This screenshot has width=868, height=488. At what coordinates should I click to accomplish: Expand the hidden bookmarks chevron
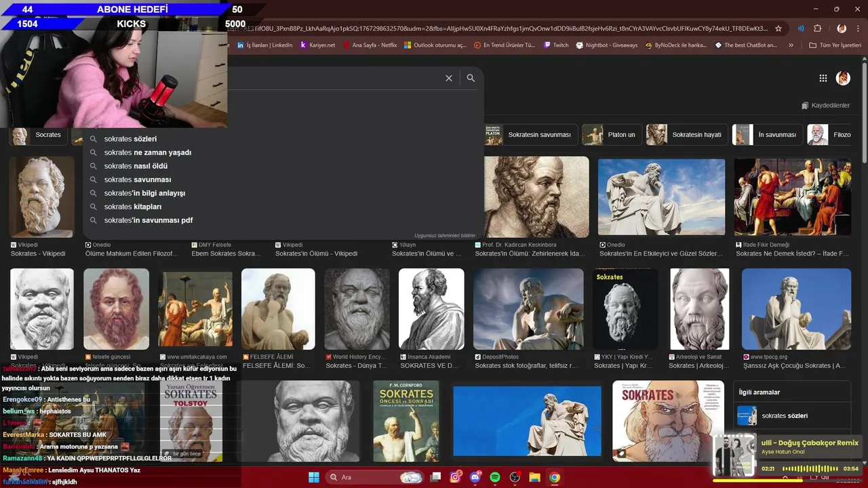[x=791, y=45]
